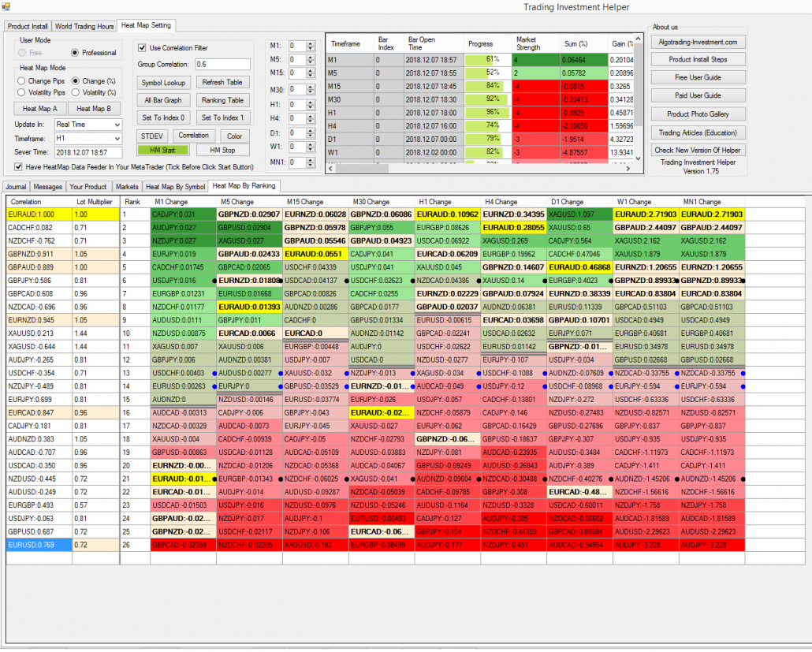The image size is (812, 652).
Task: Switch to the World Trading Hours tab
Action: click(84, 25)
